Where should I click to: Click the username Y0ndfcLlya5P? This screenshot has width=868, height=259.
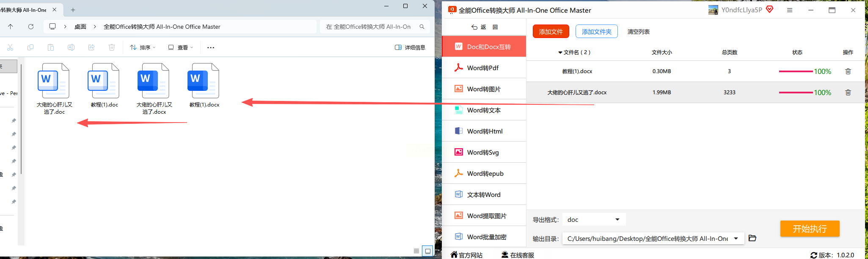tap(741, 10)
